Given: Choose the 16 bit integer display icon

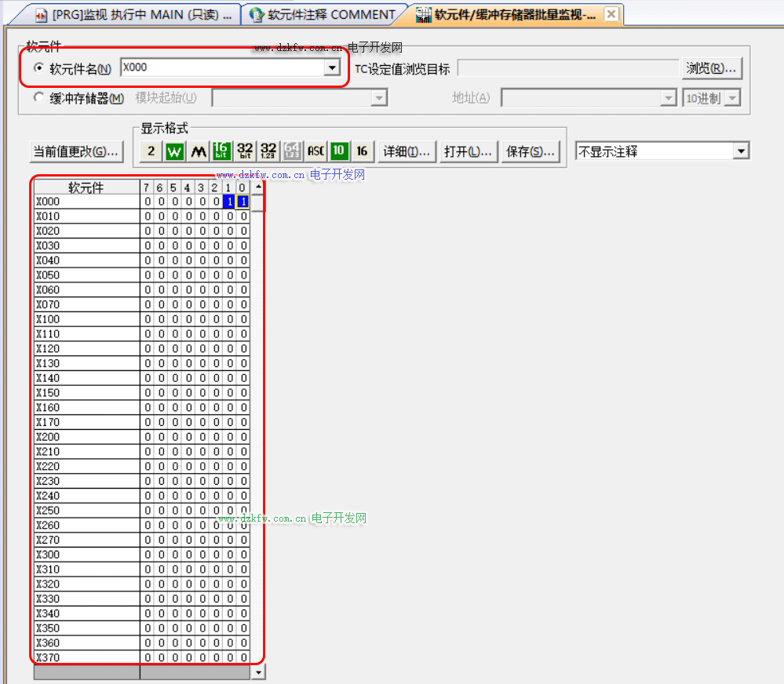Looking at the screenshot, I should [x=222, y=151].
